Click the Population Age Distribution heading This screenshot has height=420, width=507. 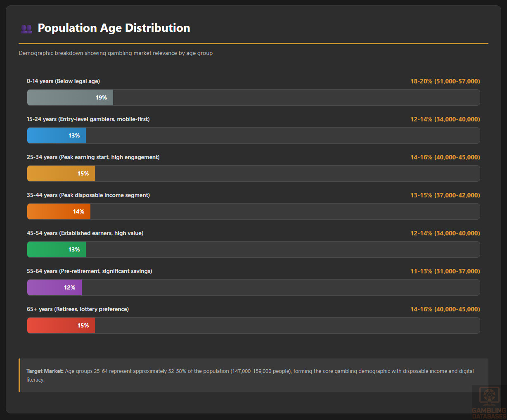[114, 28]
